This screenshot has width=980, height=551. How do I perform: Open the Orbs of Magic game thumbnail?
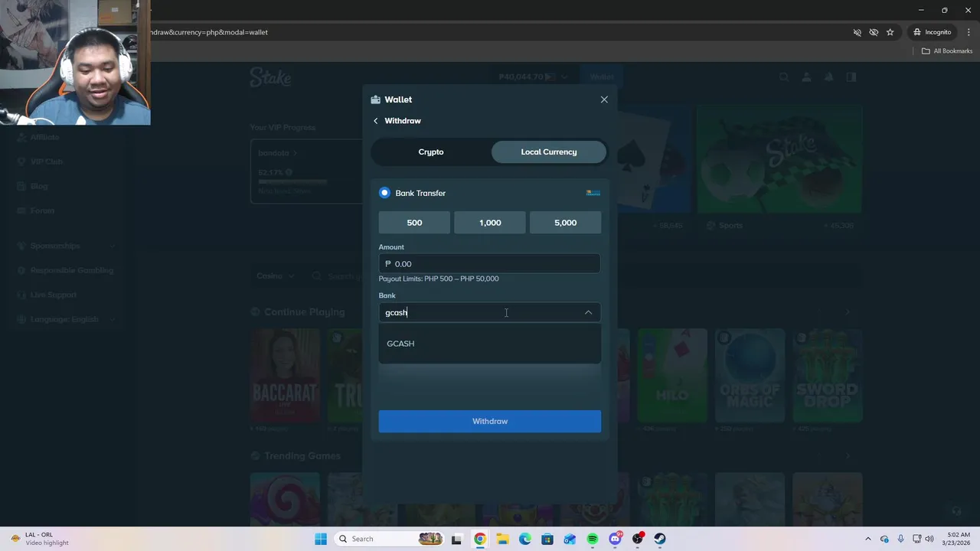point(750,376)
